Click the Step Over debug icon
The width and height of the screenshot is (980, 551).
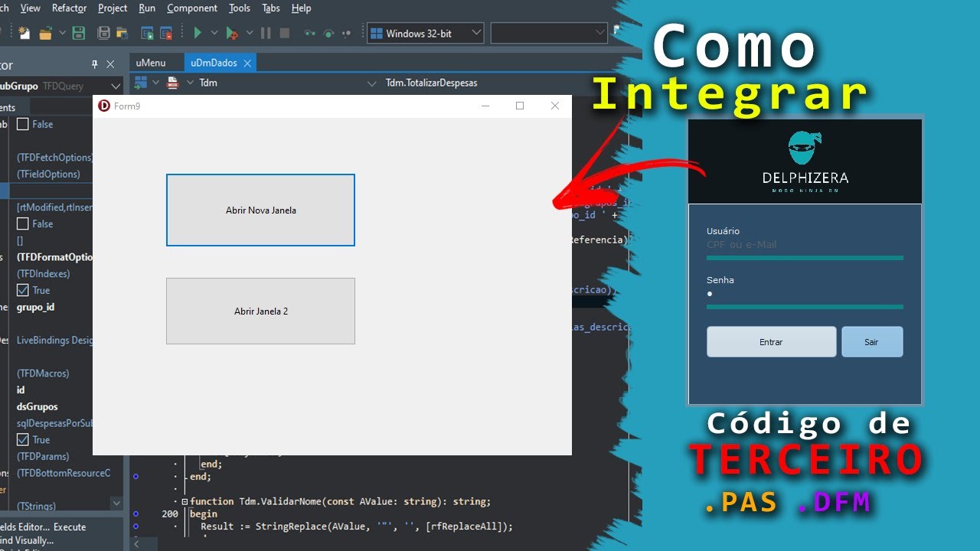pyautogui.click(x=328, y=33)
